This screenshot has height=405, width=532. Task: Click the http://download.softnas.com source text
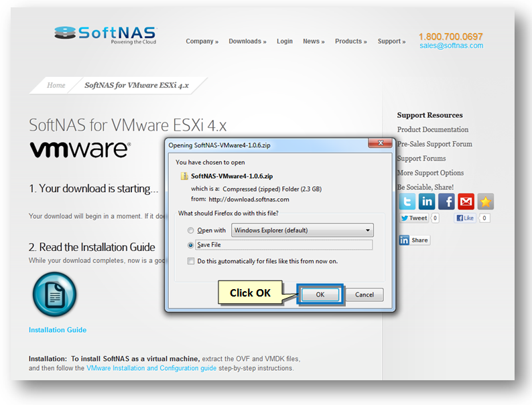pyautogui.click(x=249, y=199)
